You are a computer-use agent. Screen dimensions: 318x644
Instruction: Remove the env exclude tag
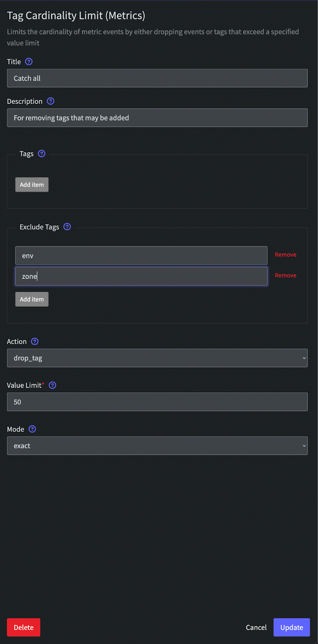(x=285, y=255)
